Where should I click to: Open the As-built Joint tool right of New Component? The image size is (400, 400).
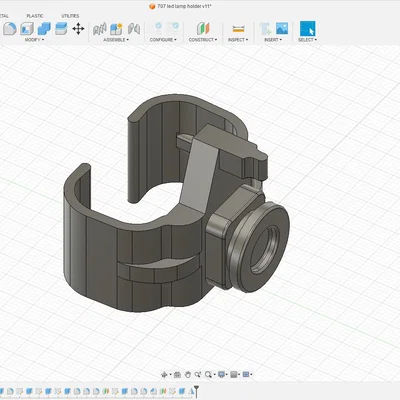(x=134, y=29)
